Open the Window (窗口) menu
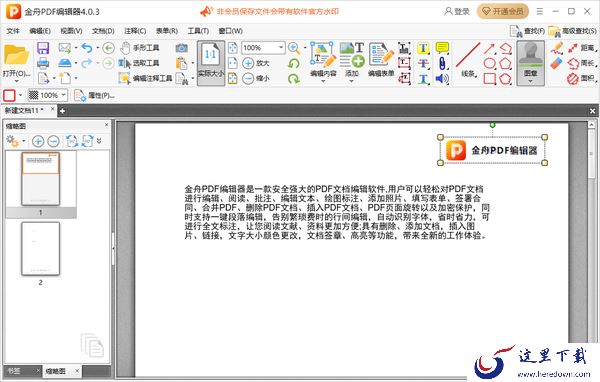 click(x=231, y=31)
